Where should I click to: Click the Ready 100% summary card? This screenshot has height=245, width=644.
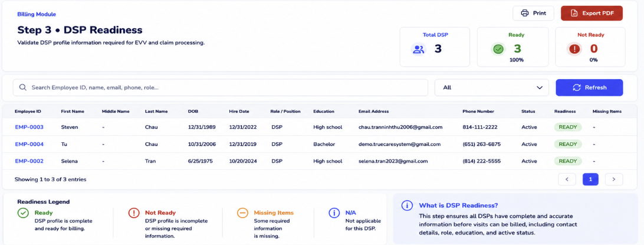(x=512, y=47)
